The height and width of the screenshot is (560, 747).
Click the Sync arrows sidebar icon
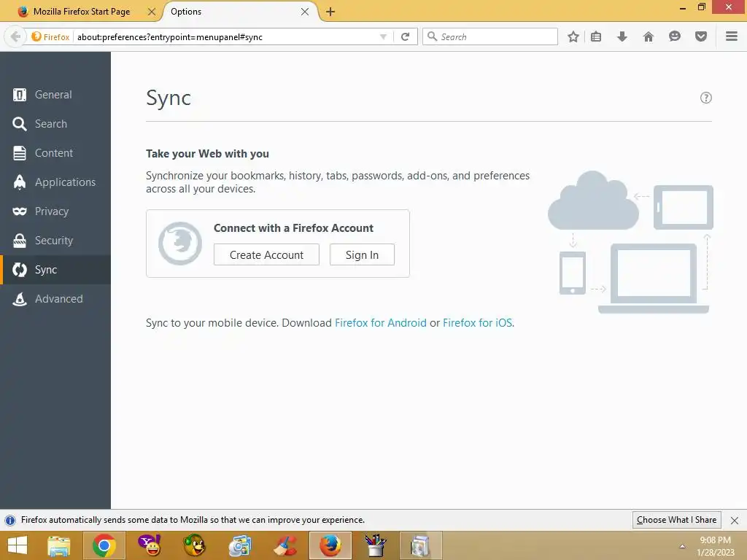click(x=20, y=270)
